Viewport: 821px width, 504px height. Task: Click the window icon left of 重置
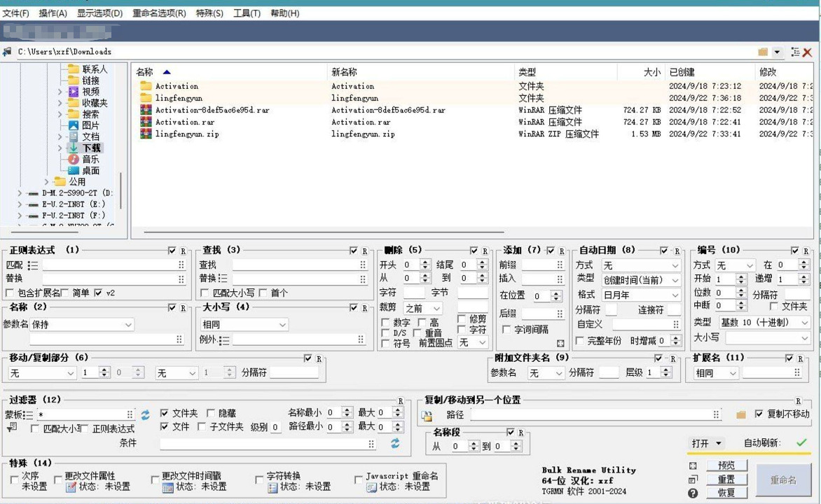coord(693,479)
